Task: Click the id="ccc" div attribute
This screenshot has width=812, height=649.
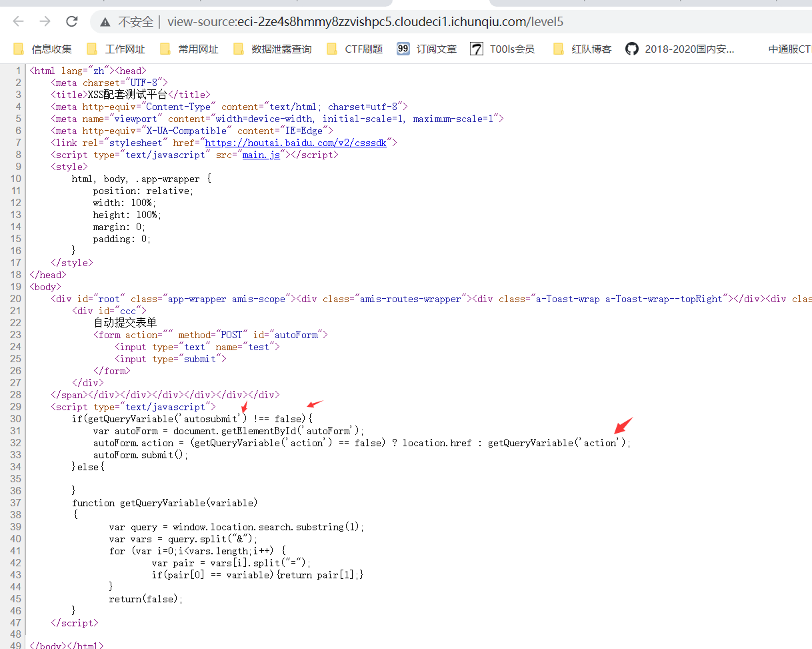Action: [x=119, y=311]
